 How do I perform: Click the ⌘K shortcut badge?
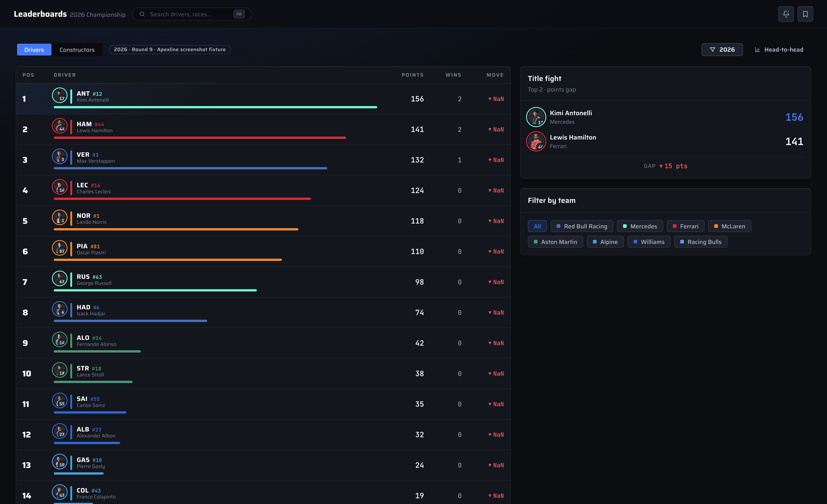click(239, 14)
